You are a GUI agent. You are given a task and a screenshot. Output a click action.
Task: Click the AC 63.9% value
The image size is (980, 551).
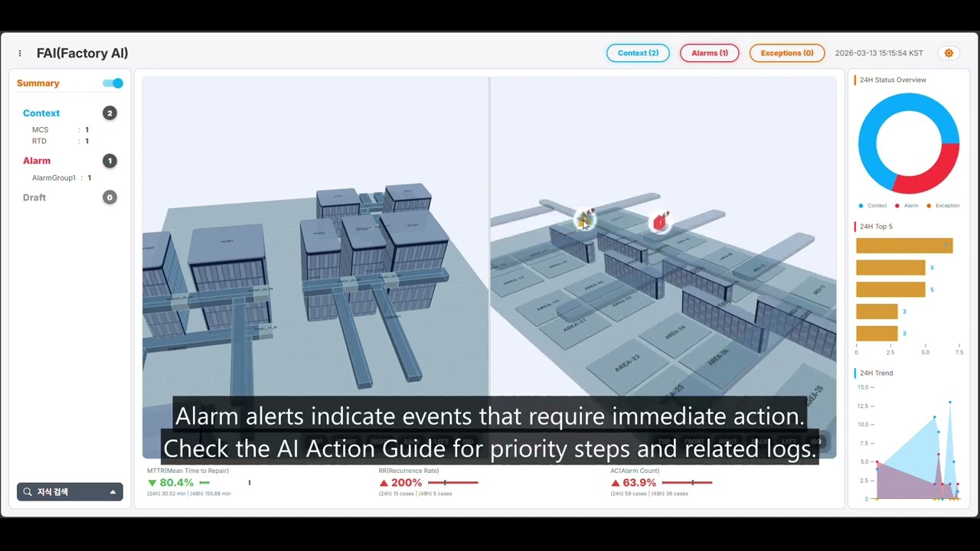(x=639, y=483)
